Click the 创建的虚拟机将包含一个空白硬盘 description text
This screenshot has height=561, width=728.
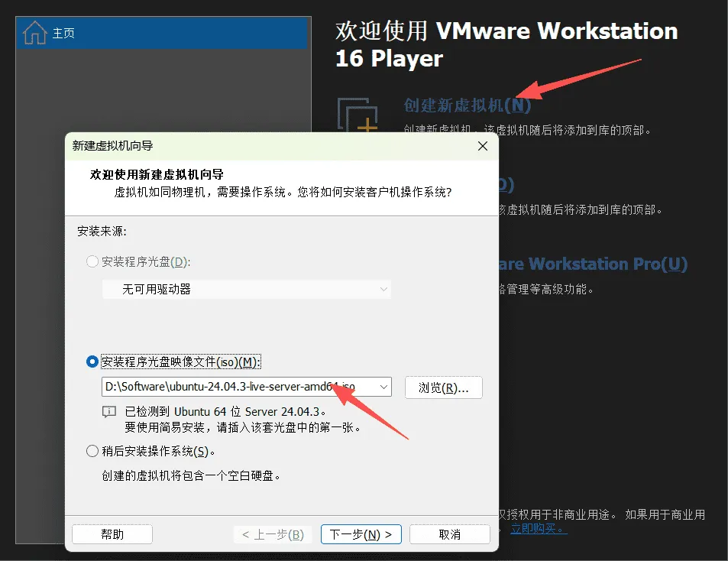pos(191,475)
